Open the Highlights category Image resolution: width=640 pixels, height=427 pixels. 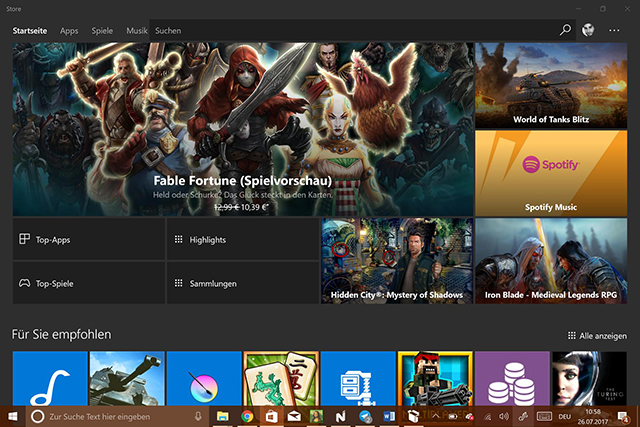point(243,239)
